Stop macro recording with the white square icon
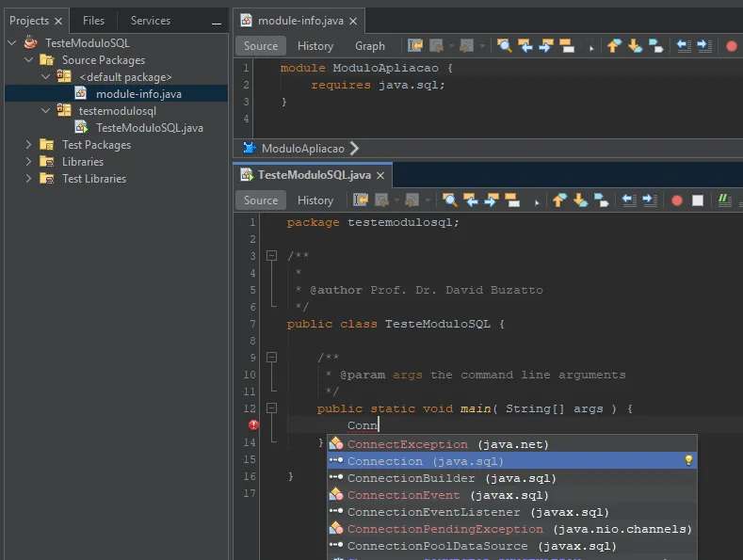 698,200
